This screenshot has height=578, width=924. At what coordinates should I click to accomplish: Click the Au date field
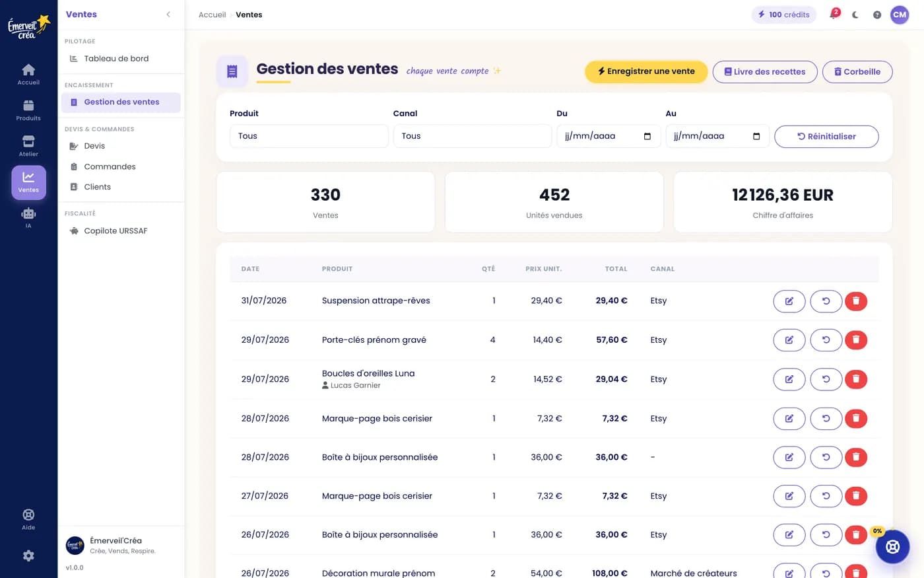(x=717, y=136)
